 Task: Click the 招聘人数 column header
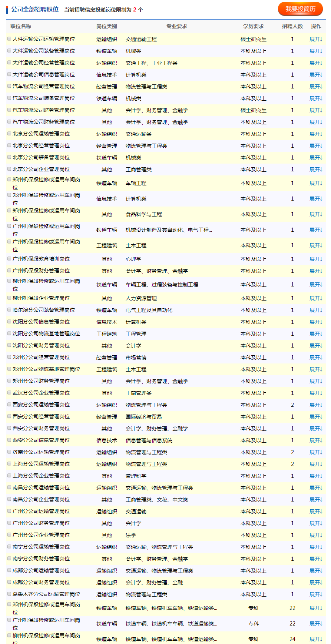(292, 26)
